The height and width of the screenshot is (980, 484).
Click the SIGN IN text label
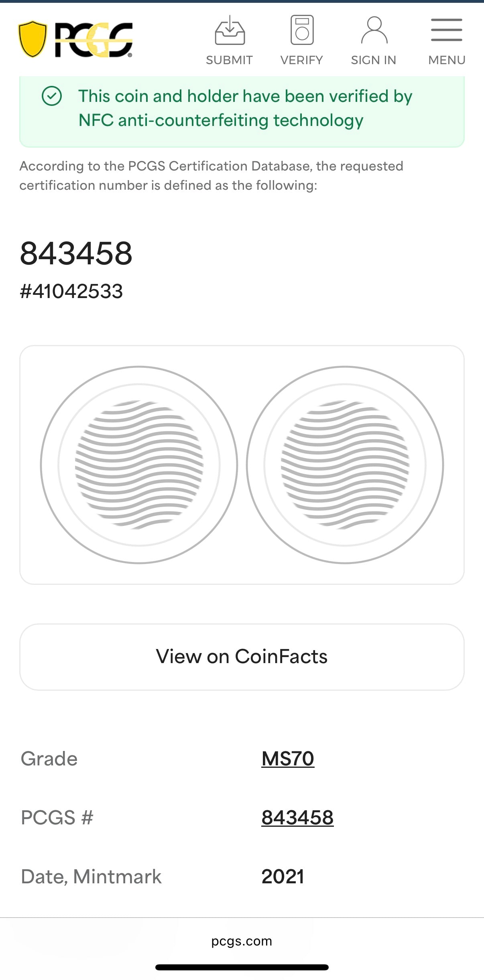pos(373,60)
